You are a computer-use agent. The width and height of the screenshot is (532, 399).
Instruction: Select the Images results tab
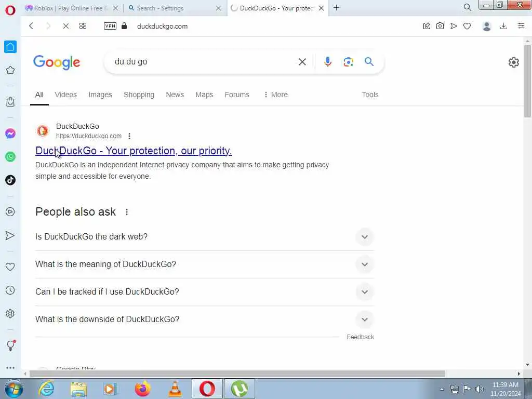pos(100,95)
